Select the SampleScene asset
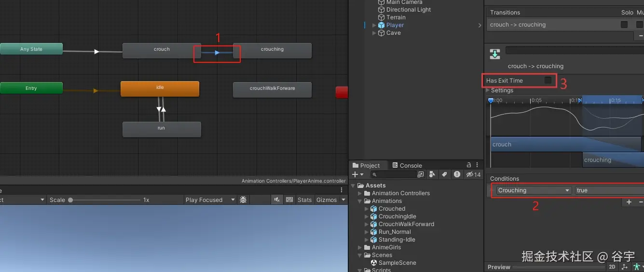Image resolution: width=644 pixels, height=272 pixels. tap(397, 263)
